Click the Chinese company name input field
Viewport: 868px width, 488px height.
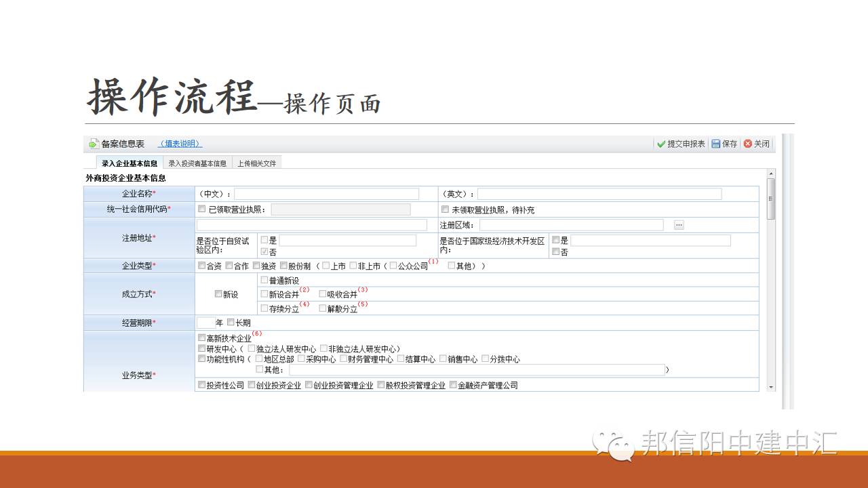(x=326, y=194)
